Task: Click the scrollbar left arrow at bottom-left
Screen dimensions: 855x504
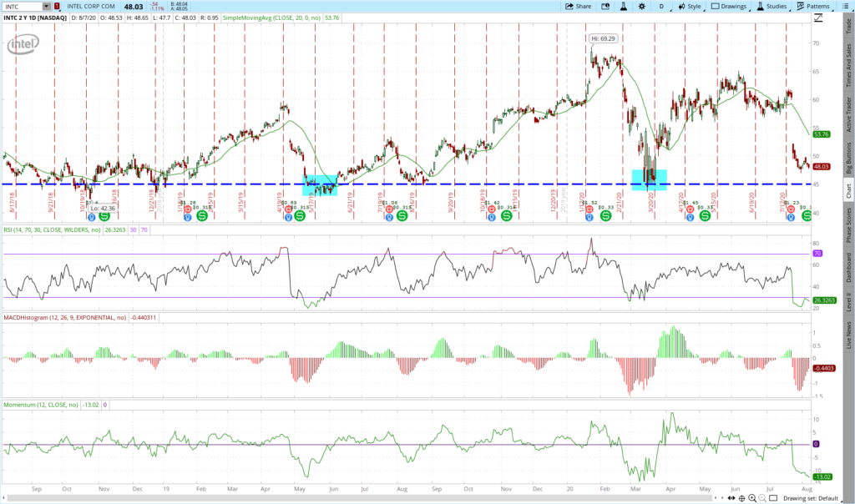Action: [4, 498]
